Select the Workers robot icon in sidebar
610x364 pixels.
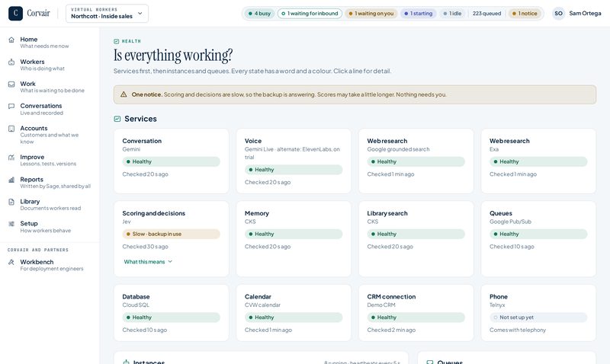point(11,62)
